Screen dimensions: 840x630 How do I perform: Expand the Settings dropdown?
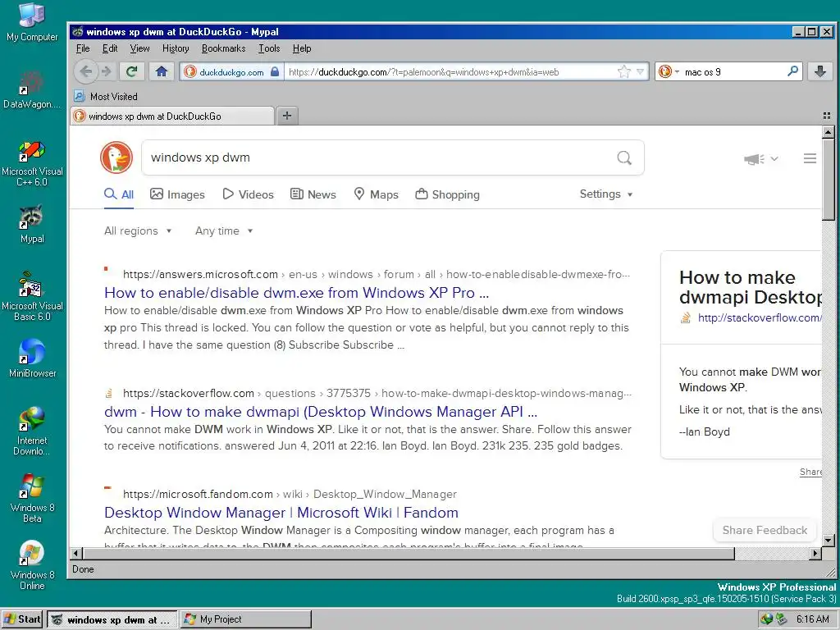point(606,194)
